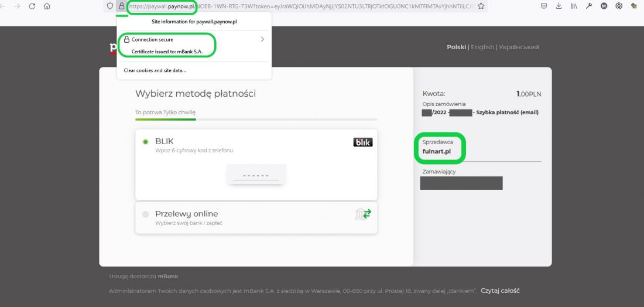The width and height of the screenshot is (644, 307).
Task: Open the Czytaj całość link
Action: pos(500,291)
